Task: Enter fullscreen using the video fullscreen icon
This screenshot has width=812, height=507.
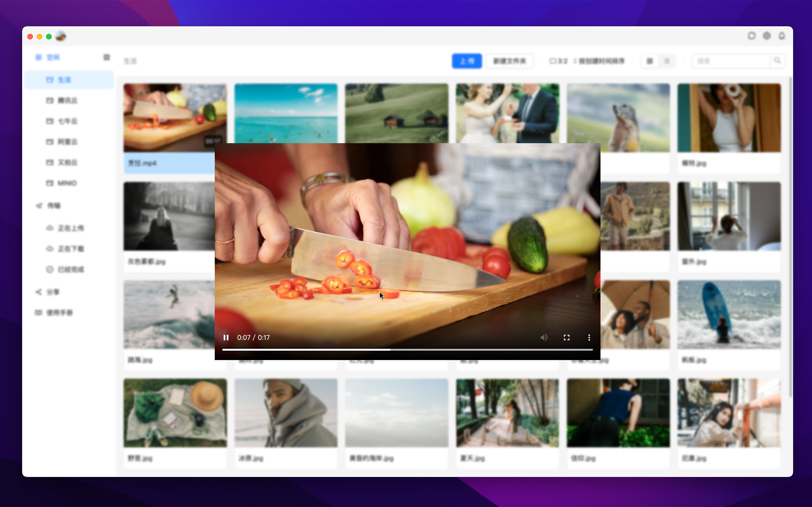Action: point(567,338)
